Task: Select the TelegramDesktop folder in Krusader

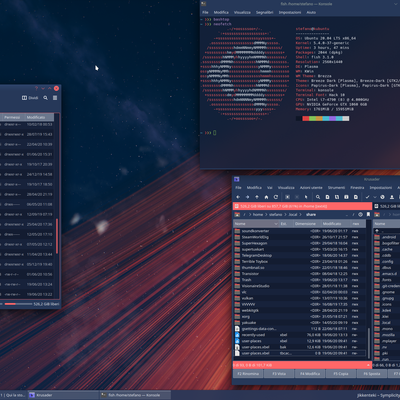Action: click(300, 255)
